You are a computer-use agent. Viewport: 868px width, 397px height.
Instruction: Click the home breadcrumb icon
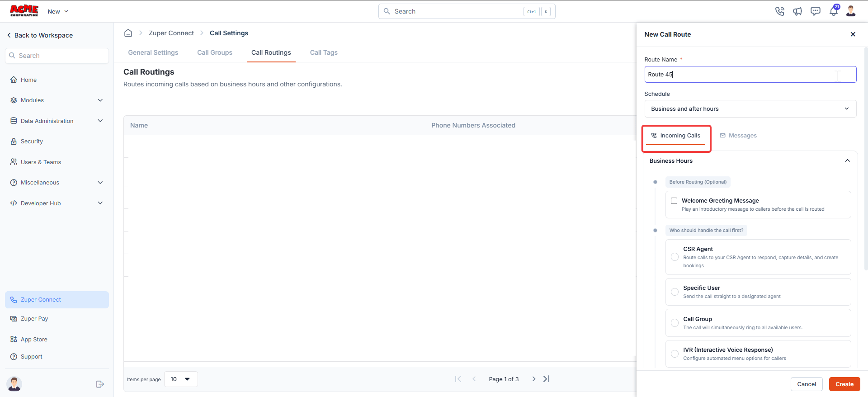pos(128,33)
